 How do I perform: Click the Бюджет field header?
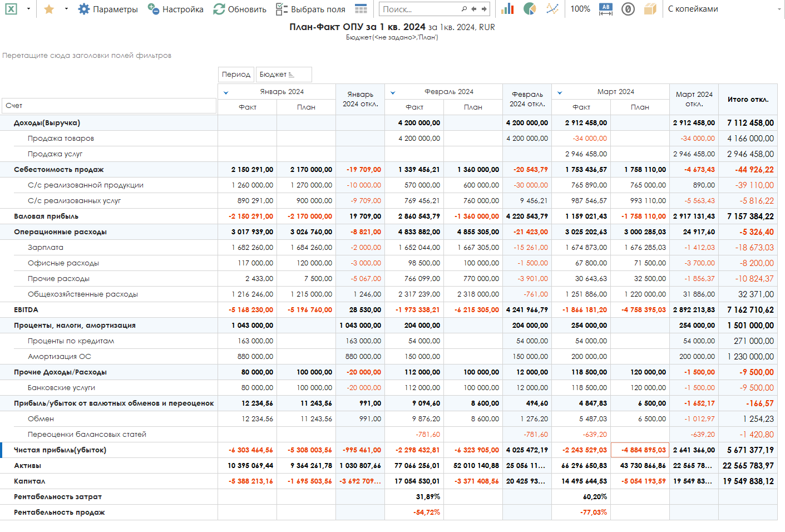pyautogui.click(x=283, y=75)
